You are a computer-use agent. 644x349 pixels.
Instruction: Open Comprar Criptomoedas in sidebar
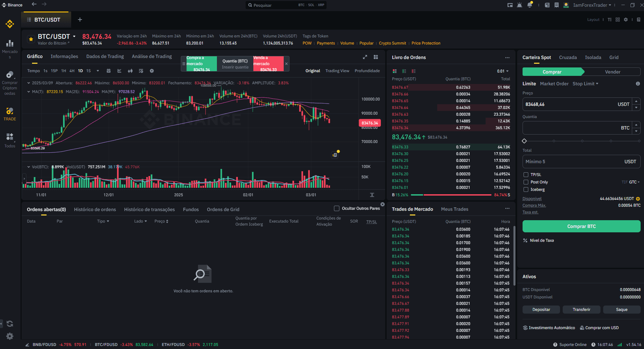click(x=10, y=83)
